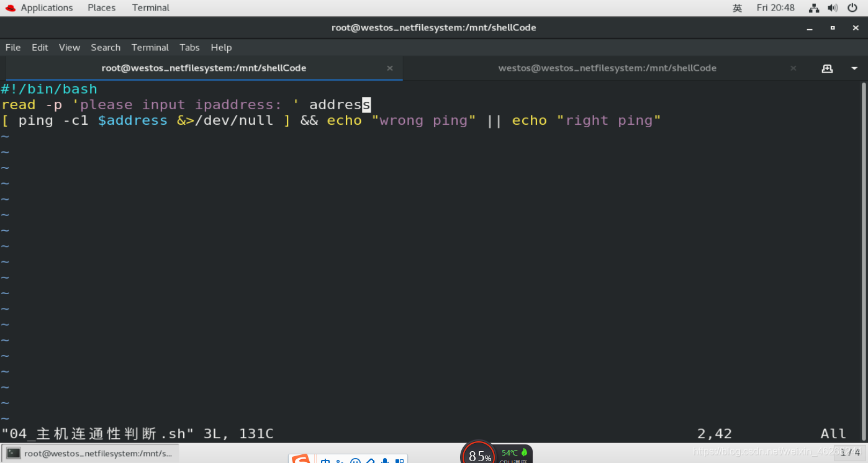
Task: Click the 'read' command word
Action: pyautogui.click(x=19, y=105)
